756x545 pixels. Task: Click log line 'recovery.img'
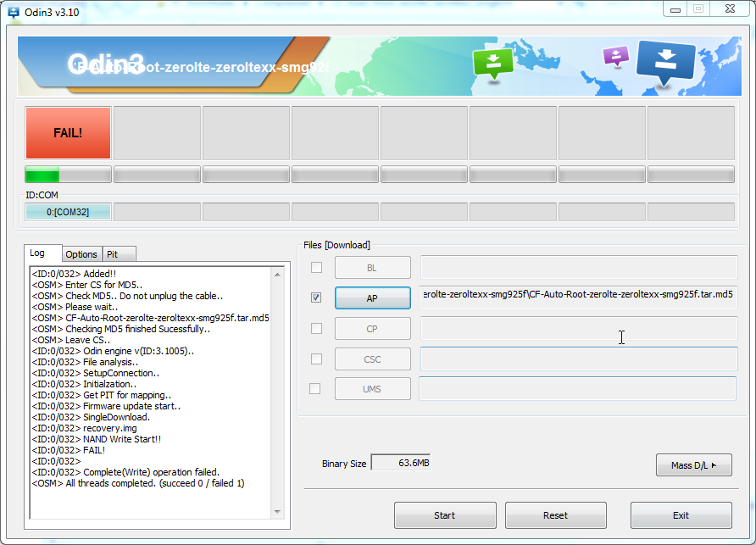click(85, 428)
